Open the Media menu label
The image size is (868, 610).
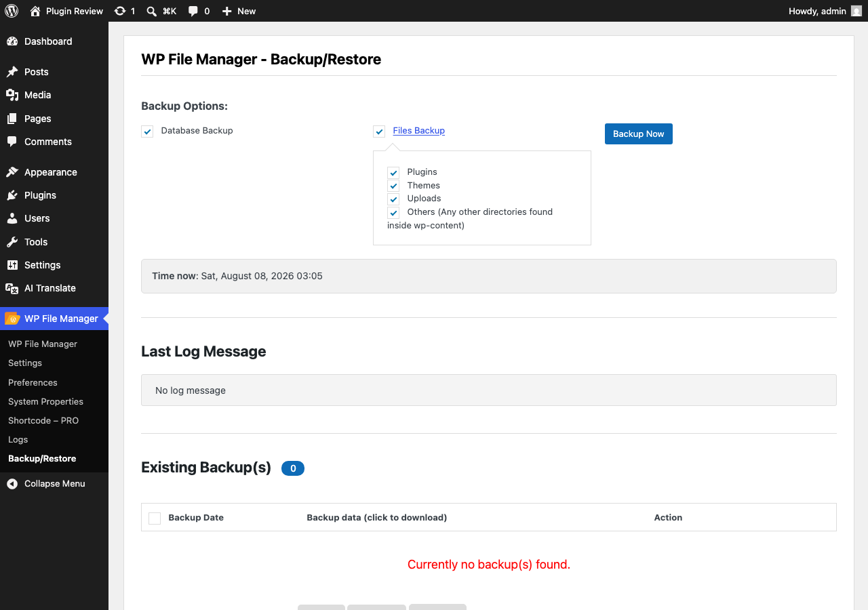(x=38, y=95)
